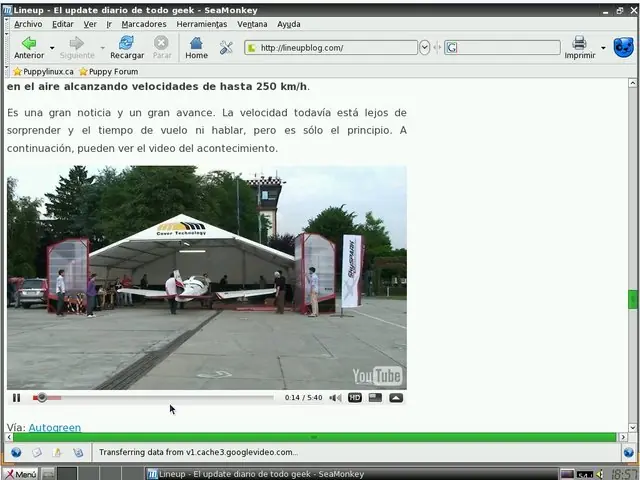
Task: Click the video time display 0:14 / 5:40
Action: (303, 398)
